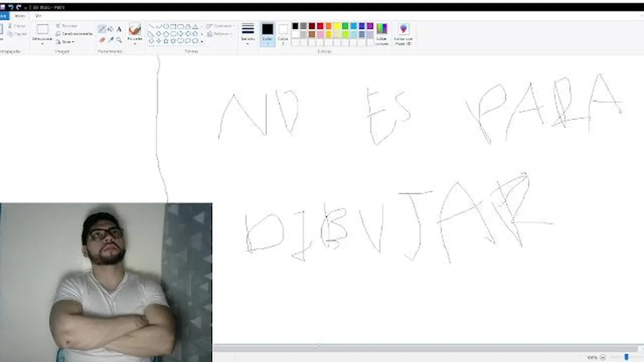Click the 100% zoom level text
The image size is (644, 362).
(592, 357)
